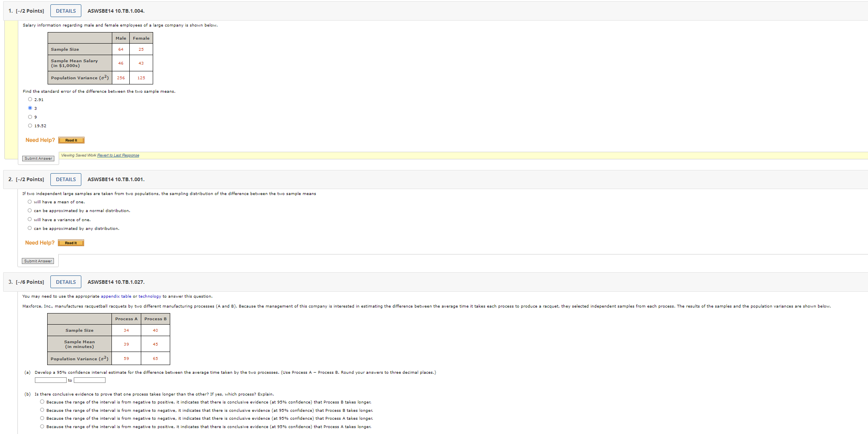Click the Process A variance 59
Image resolution: width=868 pixels, height=434 pixels.
pyautogui.click(x=126, y=359)
